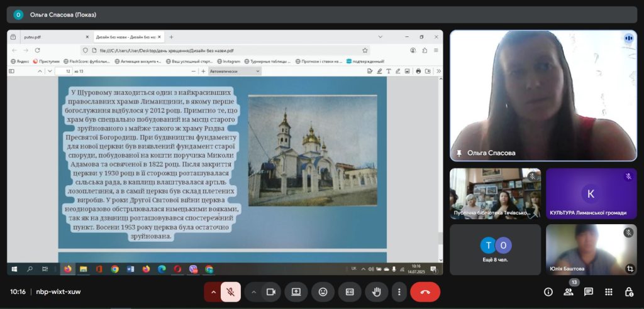Raise your hand in the meeting
The width and height of the screenshot is (644, 309).
coord(377,292)
